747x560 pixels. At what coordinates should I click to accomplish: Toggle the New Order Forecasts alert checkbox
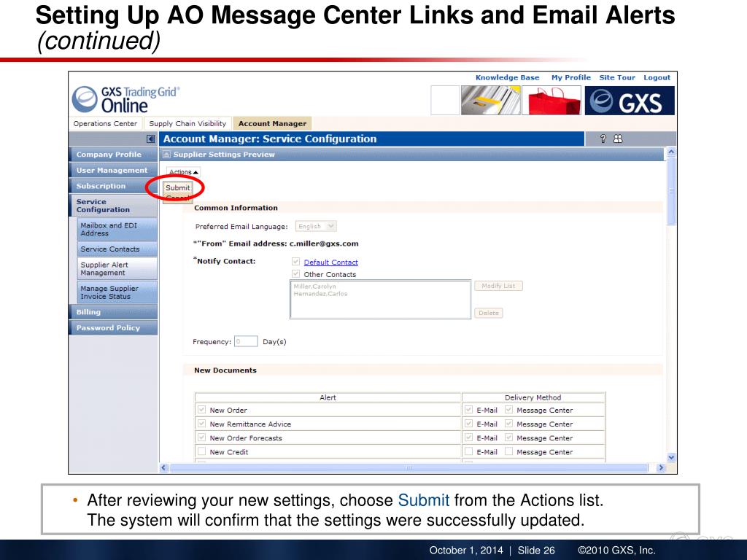201,437
